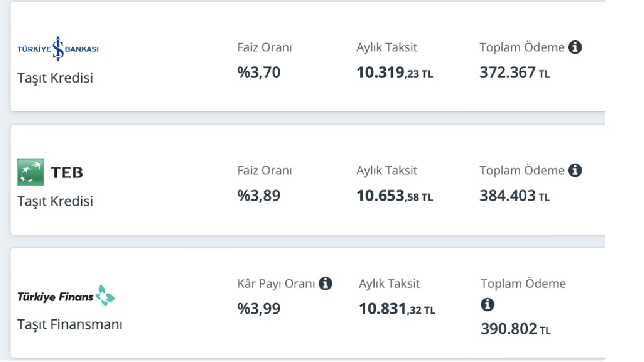Click the %3,99 profit share rate
The height and width of the screenshot is (362, 644).
coord(259,309)
